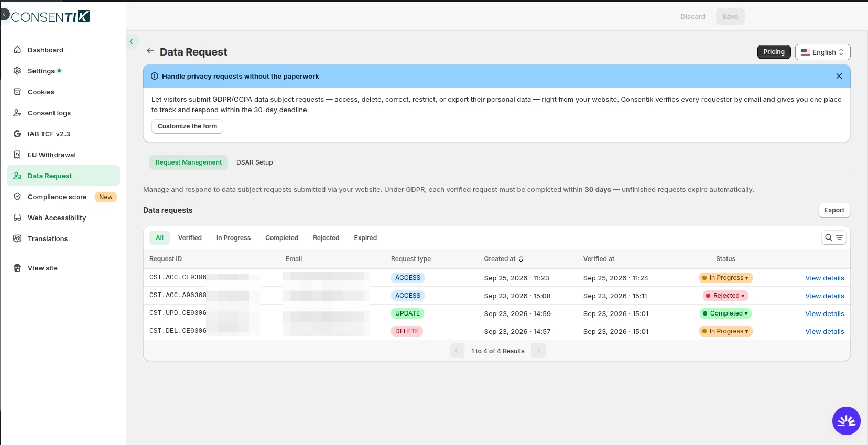This screenshot has height=445, width=868.
Task: Open the Consent logs icon
Action: pyautogui.click(x=17, y=113)
